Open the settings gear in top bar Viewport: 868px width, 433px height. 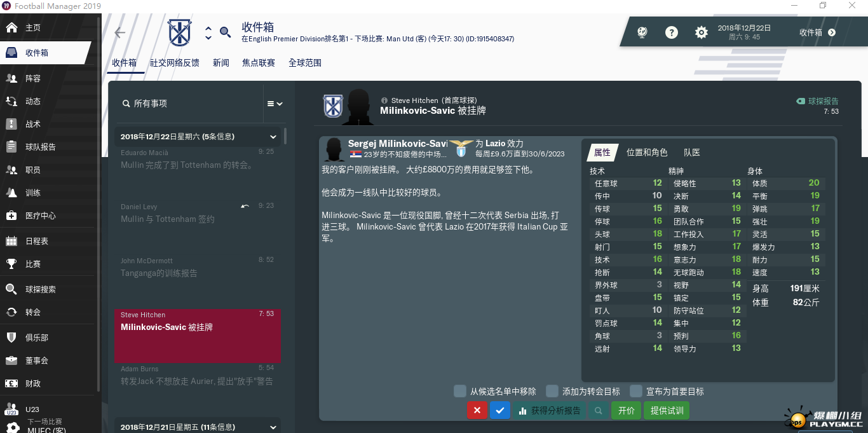coord(701,32)
